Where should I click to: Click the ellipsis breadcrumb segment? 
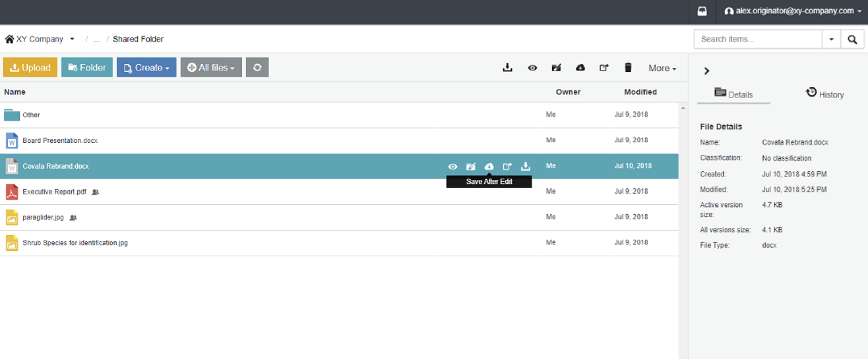point(97,39)
